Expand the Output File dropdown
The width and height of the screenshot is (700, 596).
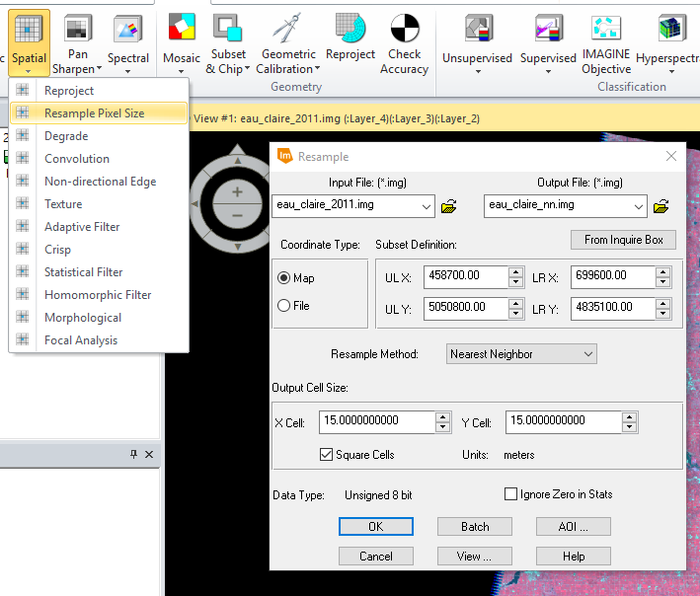639,206
